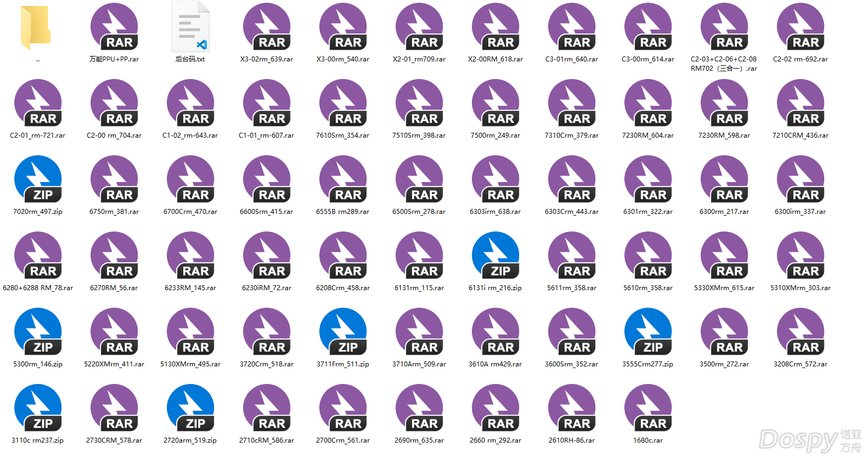Image resolution: width=868 pixels, height=458 pixels.
Task: Click file name 6303irm_638.rar
Action: [495, 212]
